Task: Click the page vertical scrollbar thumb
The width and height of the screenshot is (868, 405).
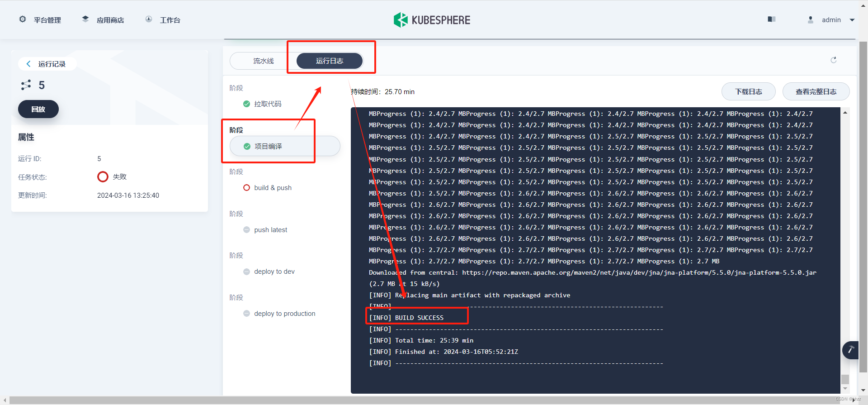Action: tap(863, 207)
